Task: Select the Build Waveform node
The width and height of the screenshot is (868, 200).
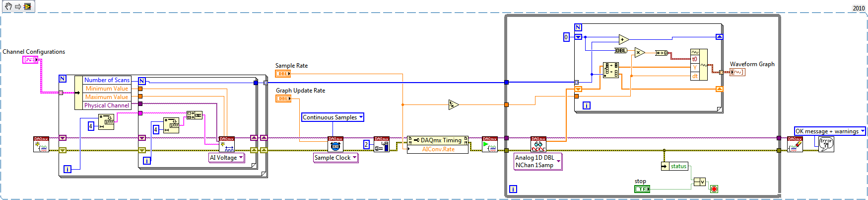Action: point(699,65)
